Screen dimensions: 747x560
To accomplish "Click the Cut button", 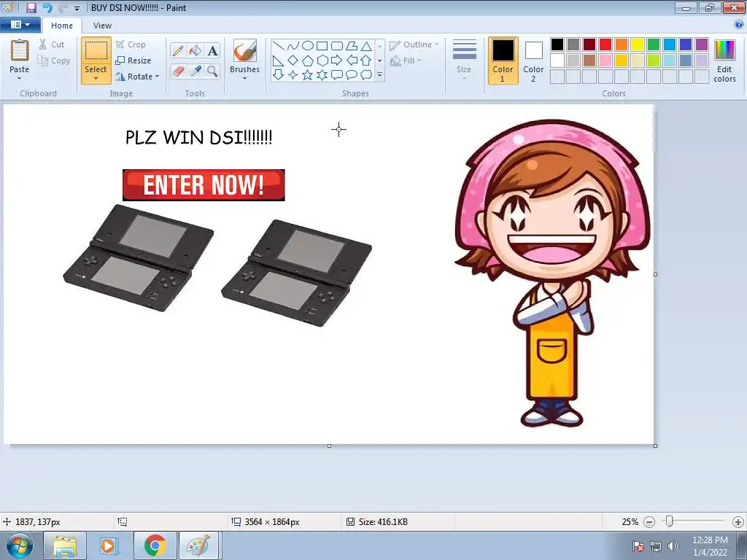I will [x=52, y=44].
